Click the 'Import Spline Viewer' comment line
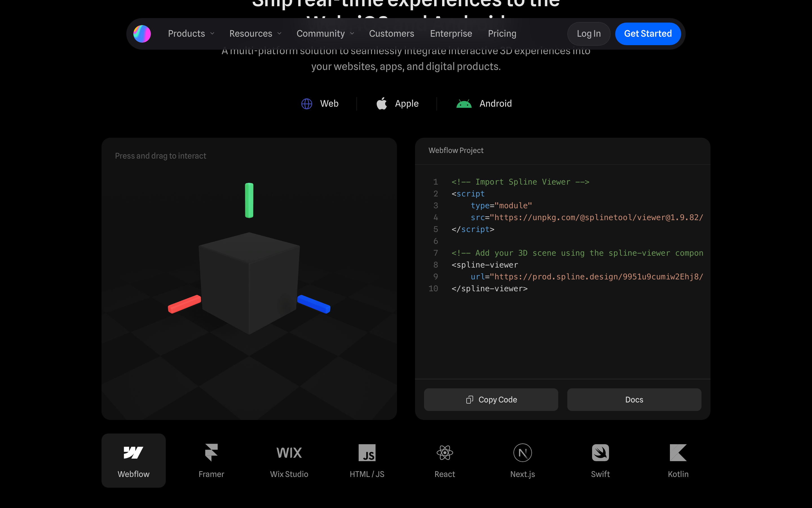The image size is (812, 508). coord(520,182)
